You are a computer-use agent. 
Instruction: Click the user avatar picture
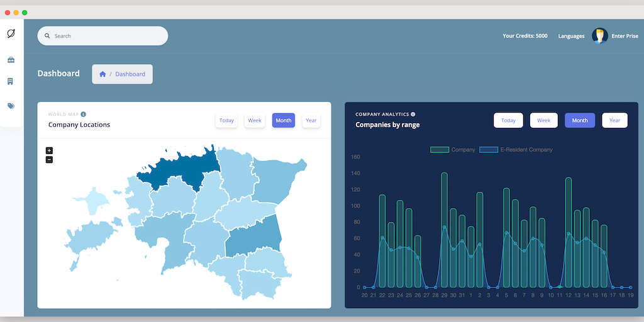(600, 36)
